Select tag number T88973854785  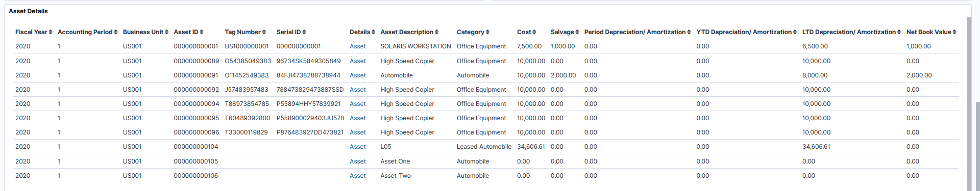pos(247,104)
